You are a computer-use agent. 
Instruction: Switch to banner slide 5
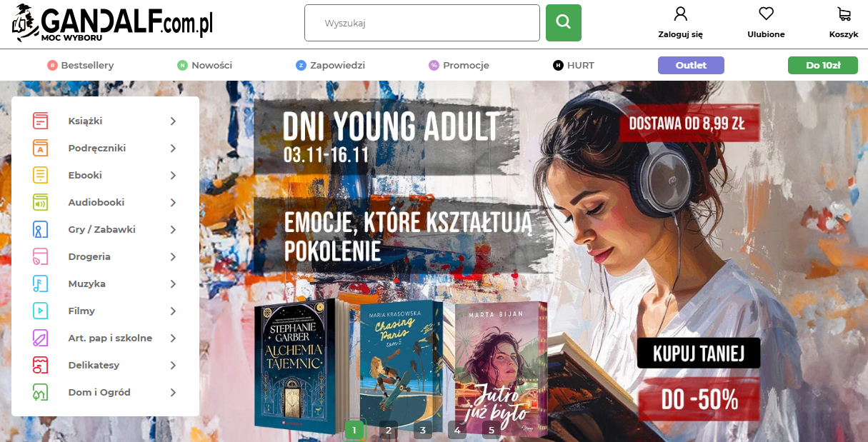click(x=492, y=430)
